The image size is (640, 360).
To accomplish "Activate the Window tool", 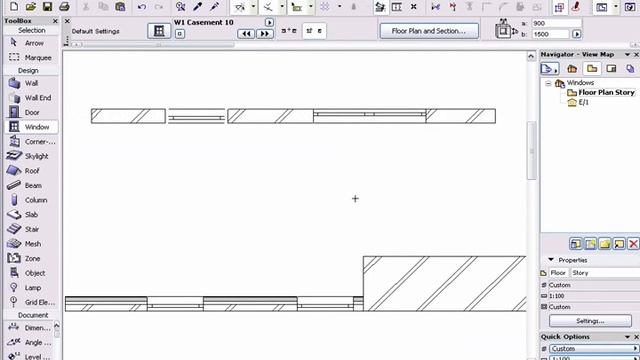I will [x=31, y=127].
